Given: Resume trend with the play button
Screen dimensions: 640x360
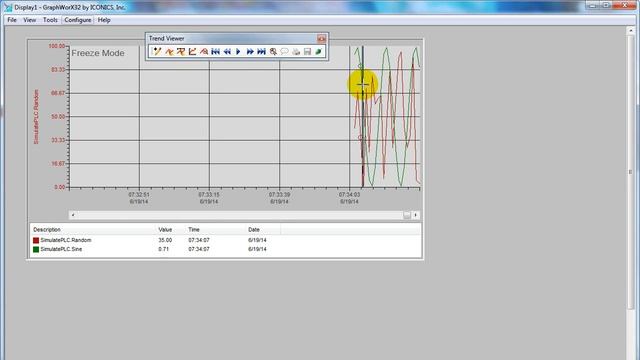Looking at the screenshot, I should point(238,51).
